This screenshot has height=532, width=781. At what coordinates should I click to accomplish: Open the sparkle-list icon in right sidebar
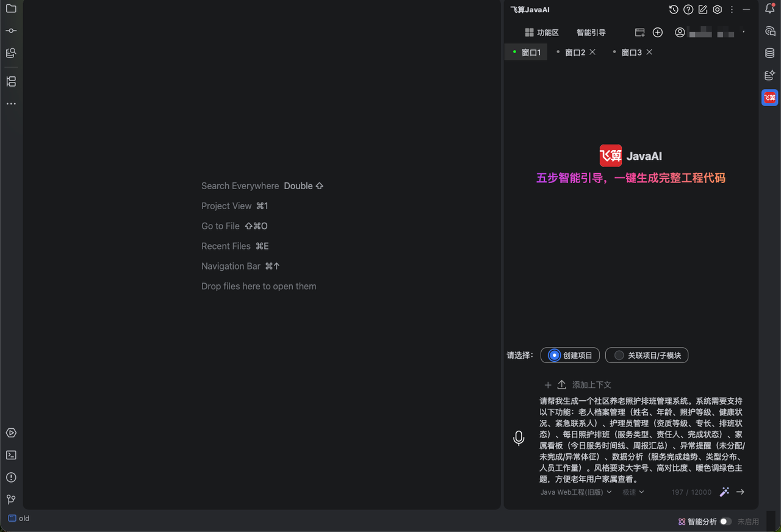pyautogui.click(x=770, y=75)
